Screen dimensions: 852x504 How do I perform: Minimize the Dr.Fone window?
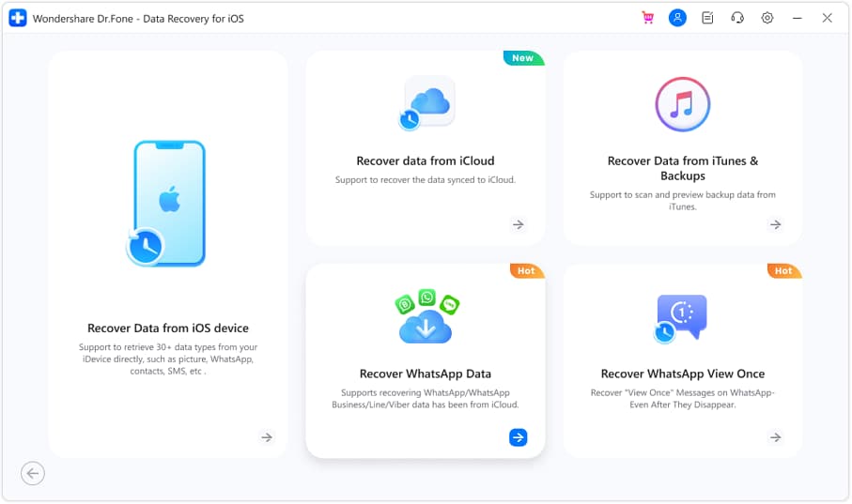(x=798, y=18)
